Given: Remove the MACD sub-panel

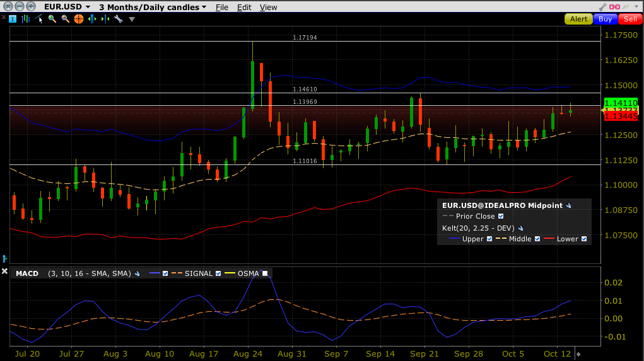Looking at the screenshot, I should click(4, 271).
